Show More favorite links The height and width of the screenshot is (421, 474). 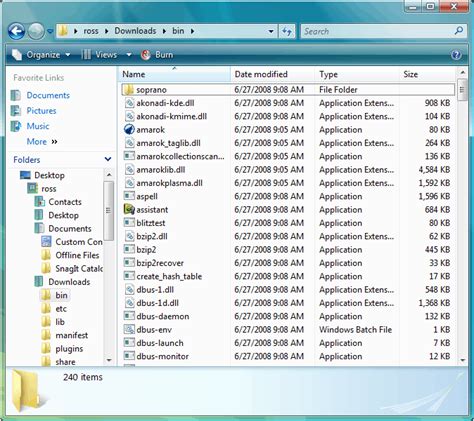pyautogui.click(x=42, y=141)
